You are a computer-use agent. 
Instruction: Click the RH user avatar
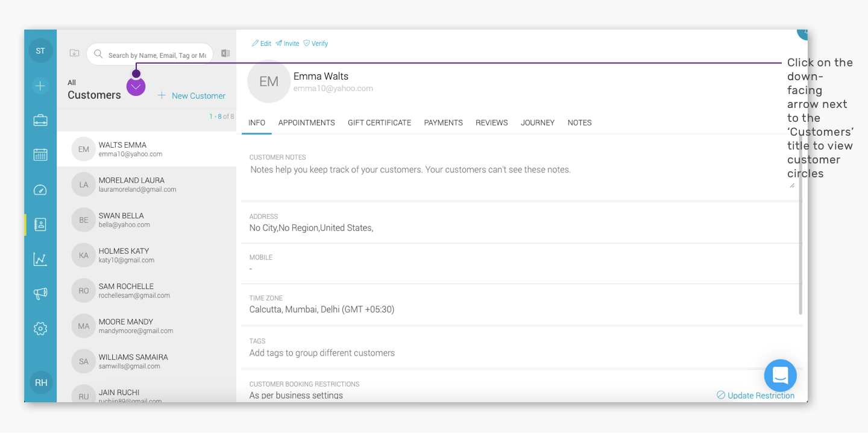coord(41,382)
